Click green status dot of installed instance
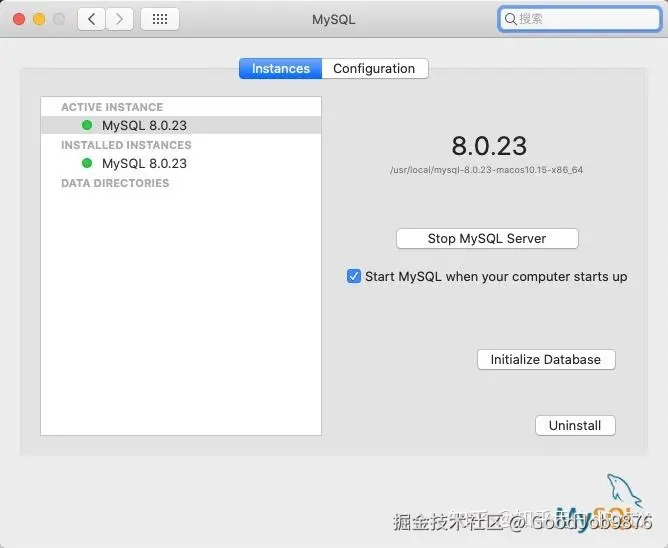The height and width of the screenshot is (548, 668). tap(87, 163)
